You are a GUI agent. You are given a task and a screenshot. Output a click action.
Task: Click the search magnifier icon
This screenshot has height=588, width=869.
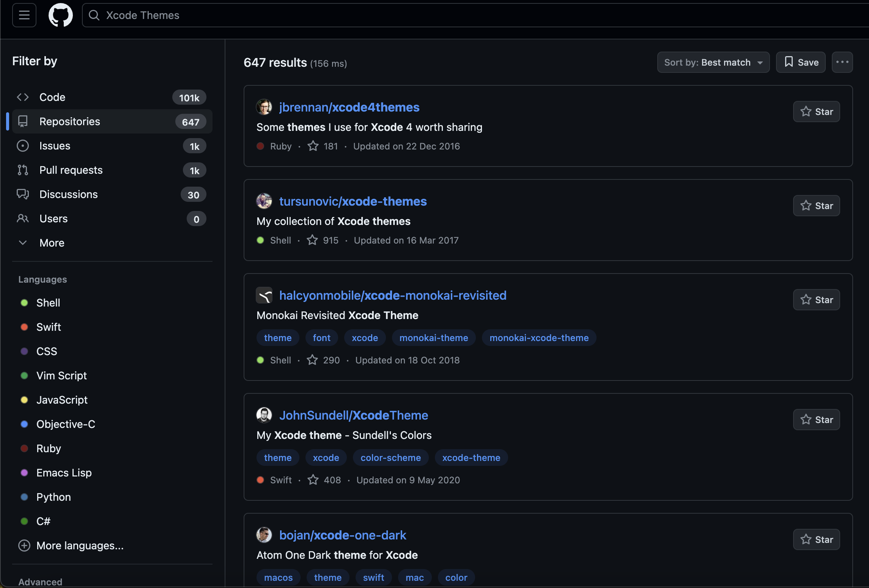94,15
